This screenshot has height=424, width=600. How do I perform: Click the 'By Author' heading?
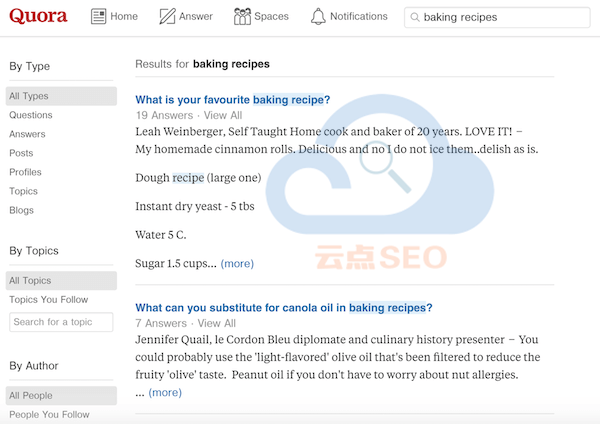(x=34, y=366)
